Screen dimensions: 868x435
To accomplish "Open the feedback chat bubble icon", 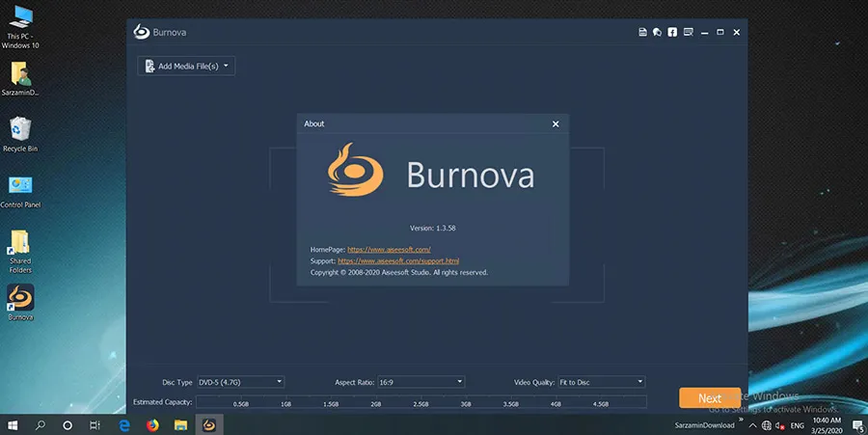I will click(657, 32).
